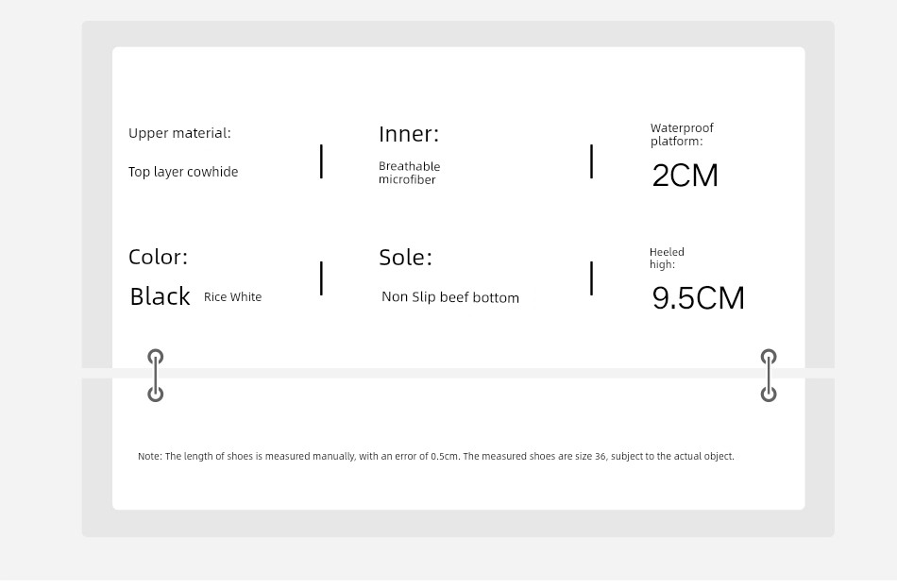Select the Black color option

coord(160,296)
